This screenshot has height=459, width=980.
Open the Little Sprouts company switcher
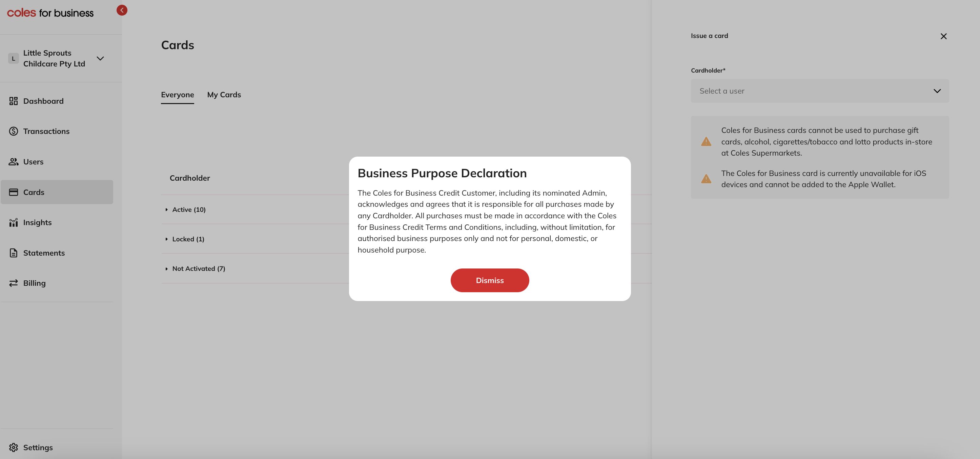coord(100,59)
